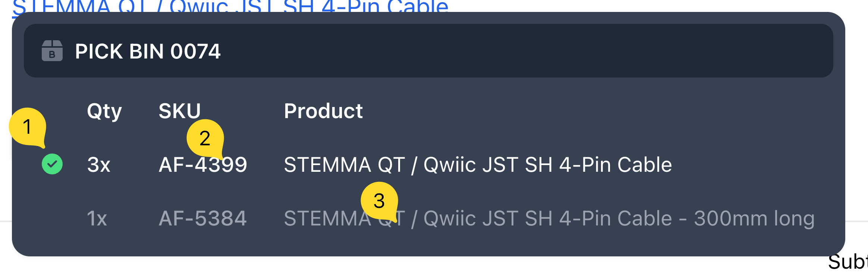This screenshot has width=868, height=275.
Task: Click the Qty column header
Action: tap(104, 111)
